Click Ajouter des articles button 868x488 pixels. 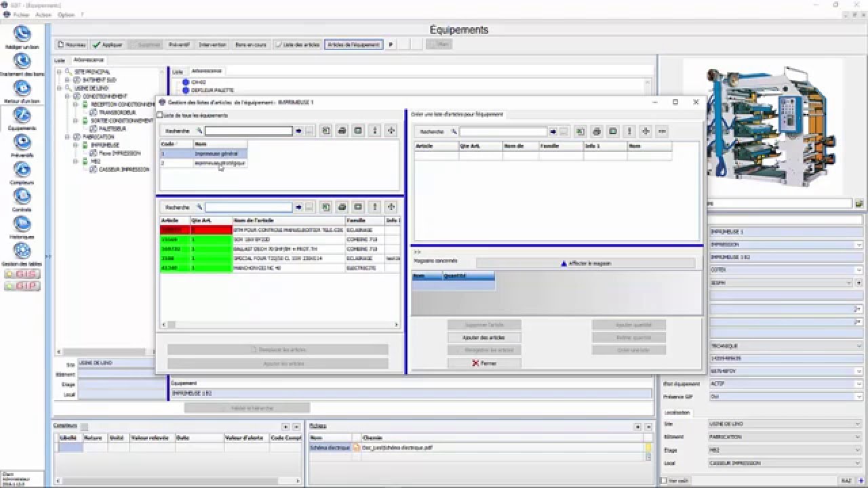click(484, 338)
